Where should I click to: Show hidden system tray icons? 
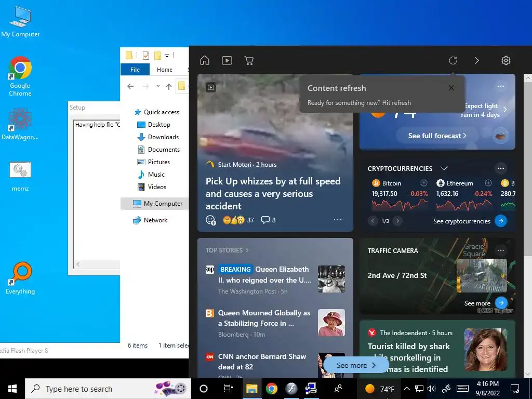coord(406,389)
